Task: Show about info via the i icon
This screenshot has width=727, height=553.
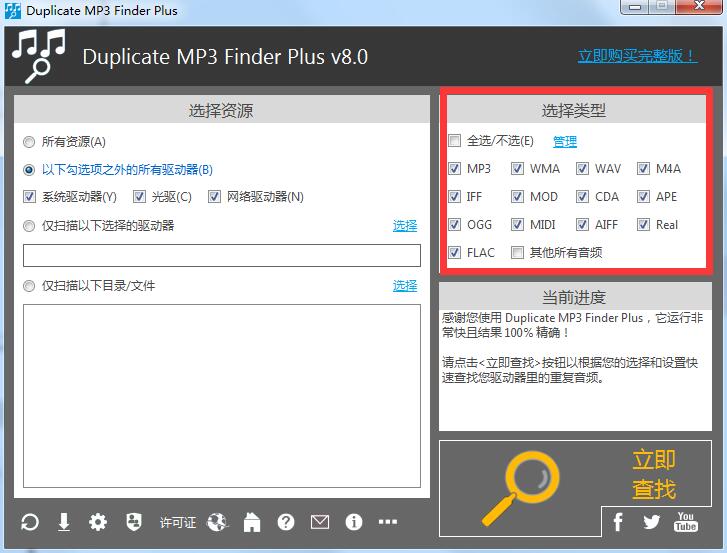Action: (354, 522)
